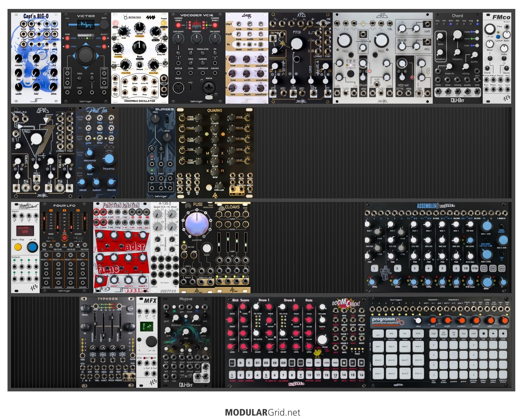Click the orange ratchet knob on Programm

476,320
